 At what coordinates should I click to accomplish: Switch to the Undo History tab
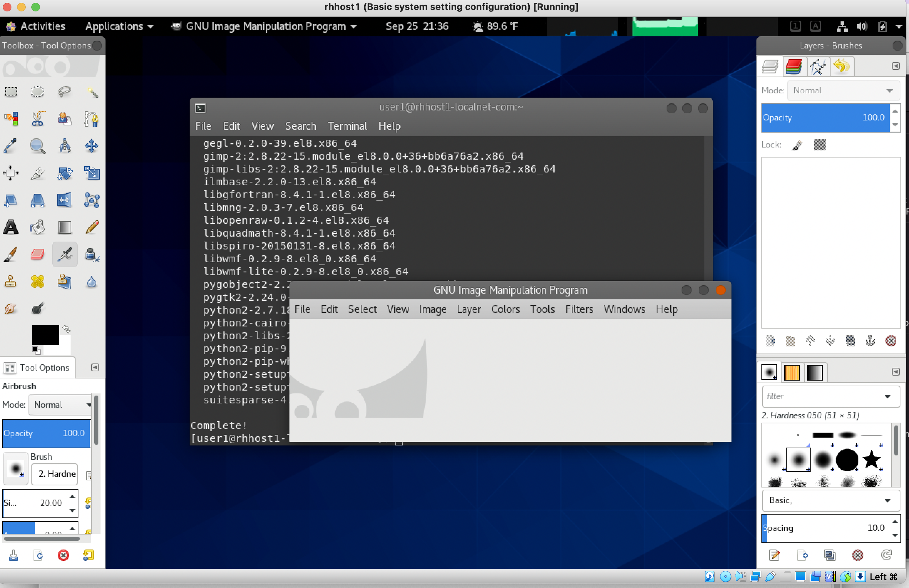point(841,66)
